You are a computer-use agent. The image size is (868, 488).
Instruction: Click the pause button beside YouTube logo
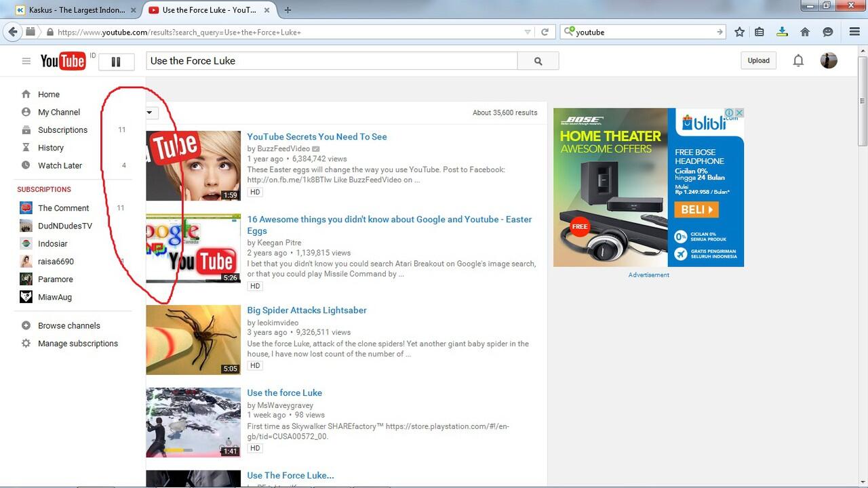pos(116,62)
